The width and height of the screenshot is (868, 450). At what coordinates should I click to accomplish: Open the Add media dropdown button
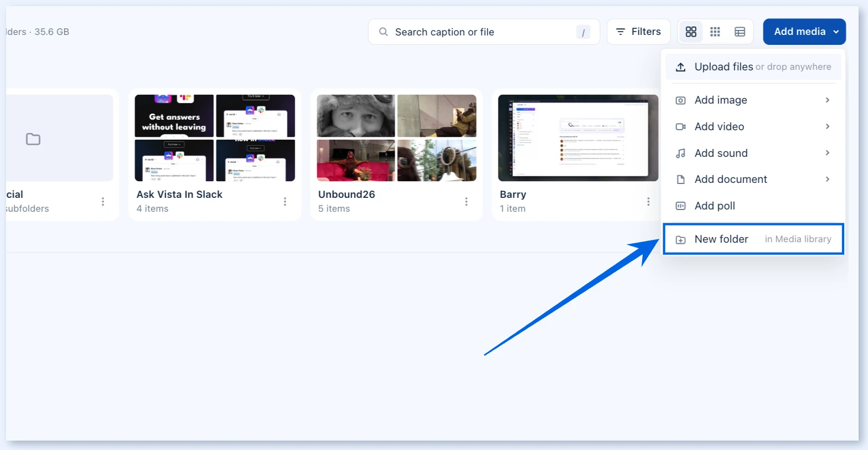(x=804, y=32)
